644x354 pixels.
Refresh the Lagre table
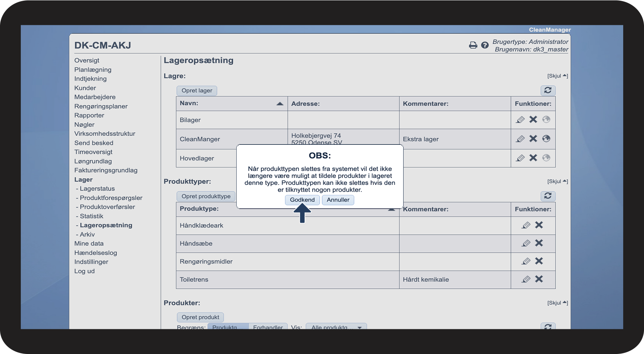click(548, 90)
